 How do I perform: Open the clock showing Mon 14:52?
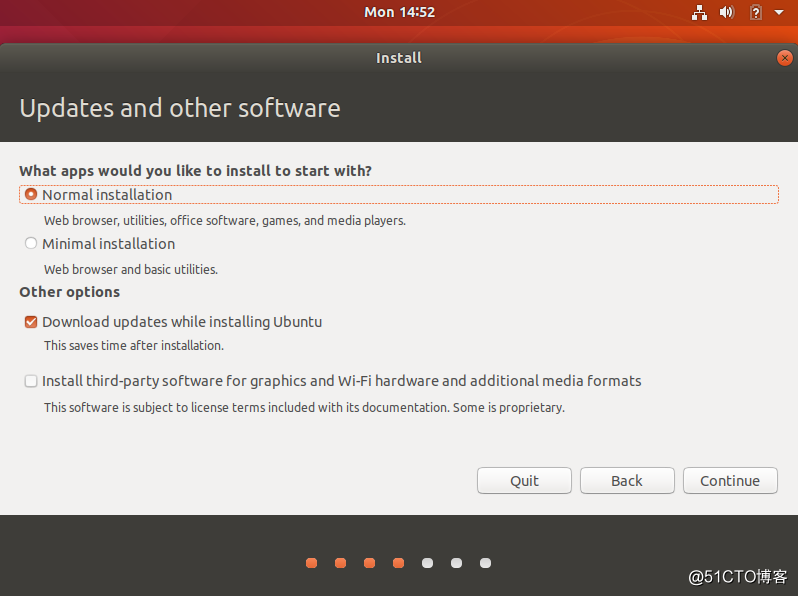[400, 12]
